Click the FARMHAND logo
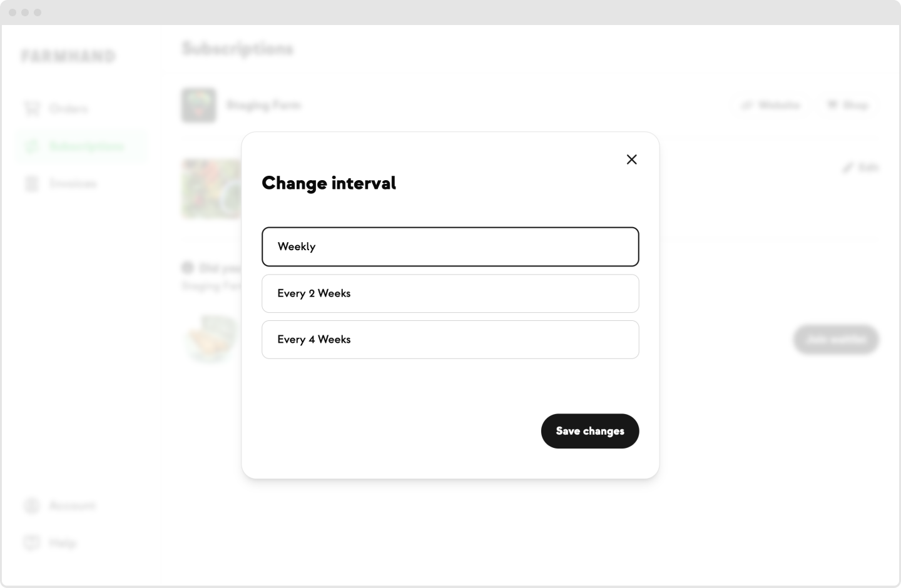 point(68,56)
